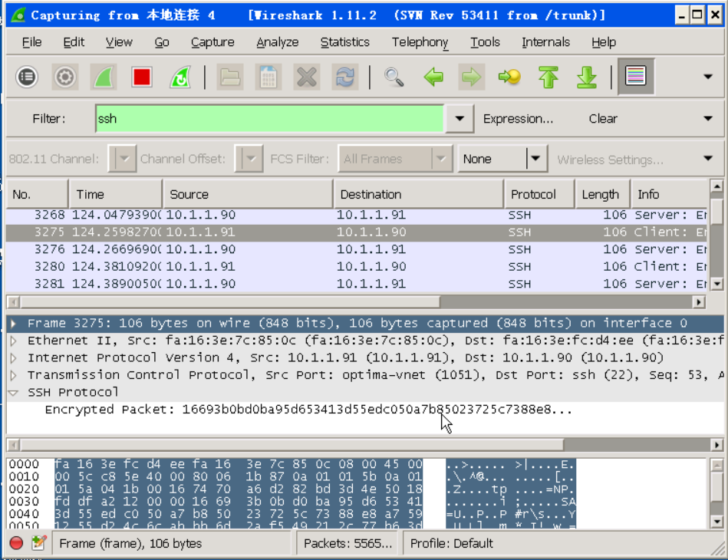Clear the display filter
The width and height of the screenshot is (728, 560).
603,119
